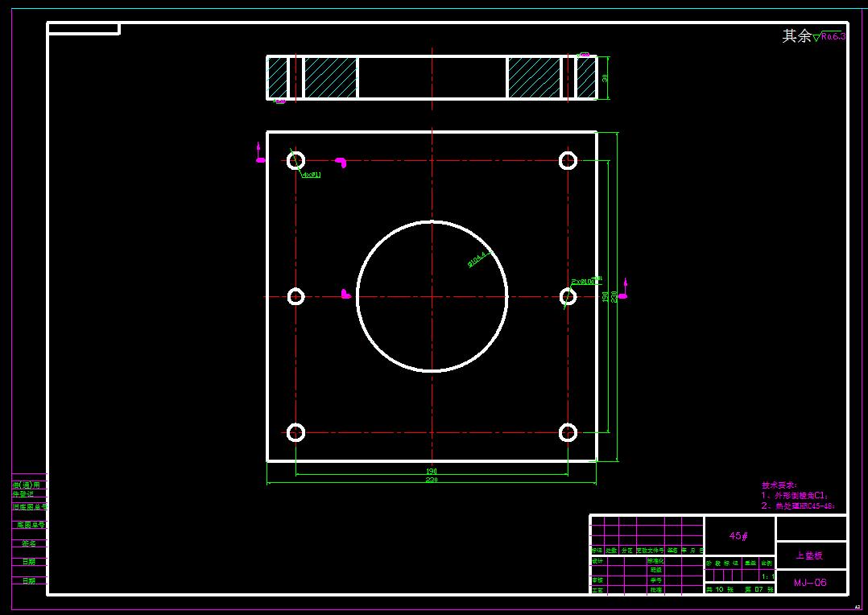This screenshot has height=615, width=868.
Task: Pick the left middle Ø10 pin hole
Action: (296, 296)
